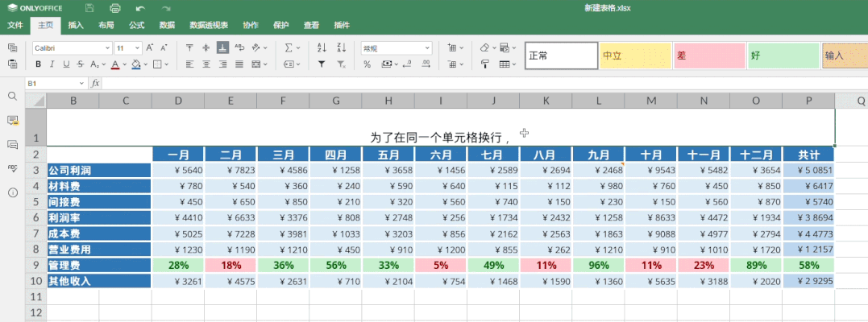Open the Chat icon in left sidebar
Image resolution: width=868 pixels, height=322 pixels.
12,144
